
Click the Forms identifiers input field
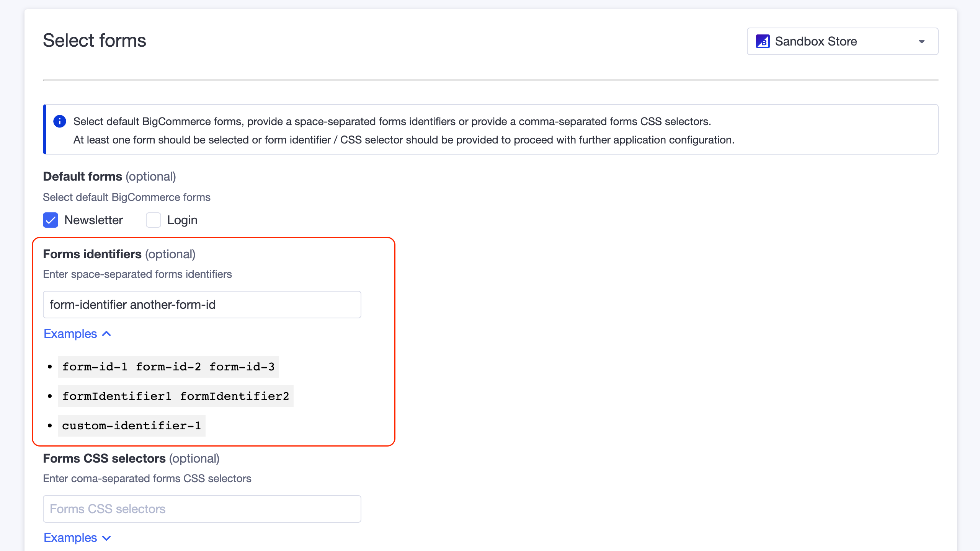202,304
